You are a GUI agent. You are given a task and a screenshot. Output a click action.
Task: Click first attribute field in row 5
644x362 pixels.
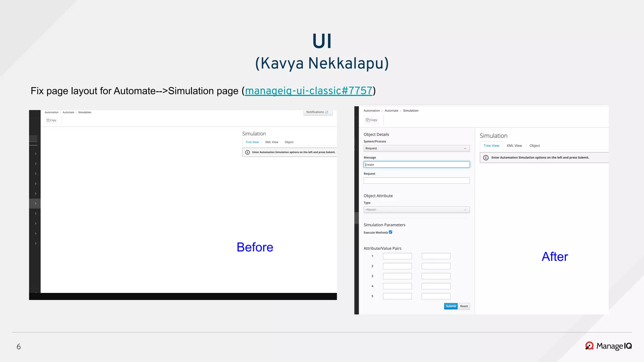[397, 296]
